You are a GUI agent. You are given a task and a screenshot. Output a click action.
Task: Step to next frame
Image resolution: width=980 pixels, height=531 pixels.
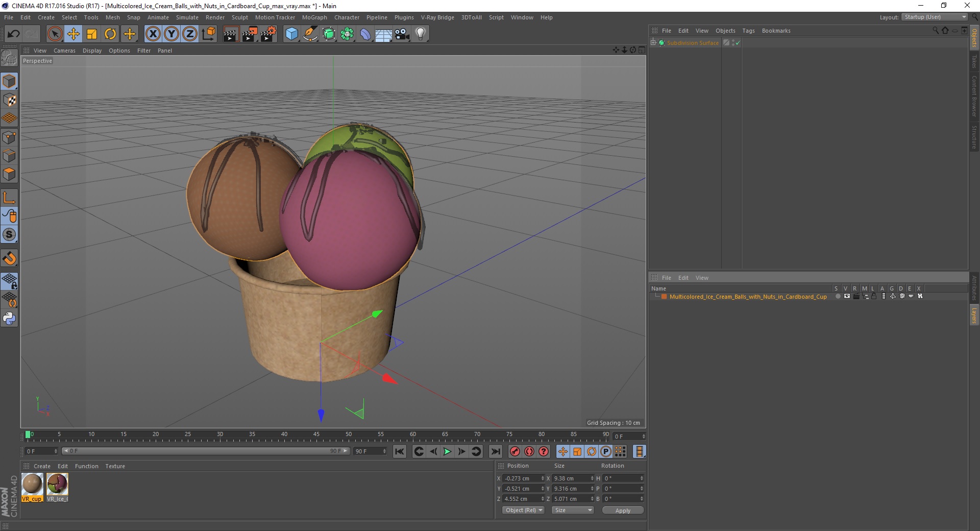pyautogui.click(x=461, y=451)
